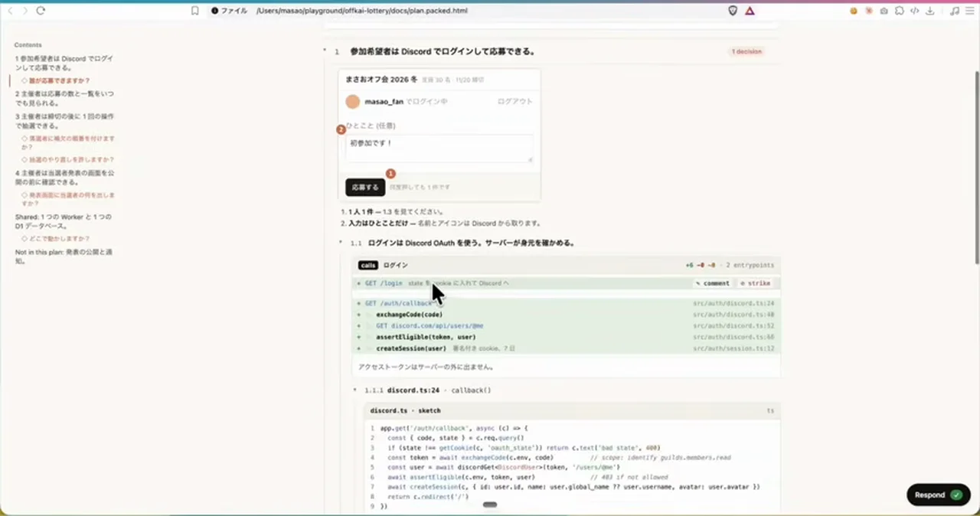Click the 応募する submit button
This screenshot has height=516, width=980.
365,187
